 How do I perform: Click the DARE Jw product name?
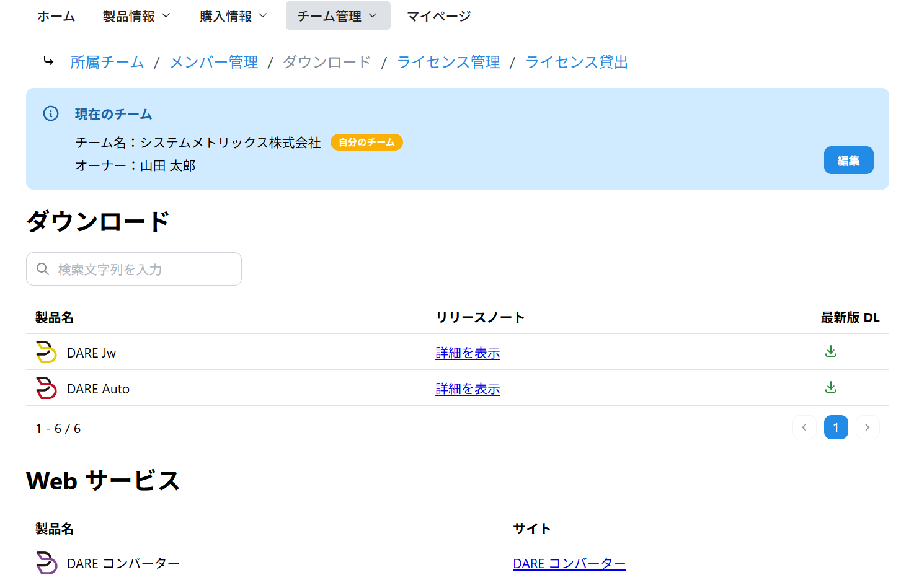[x=91, y=353]
